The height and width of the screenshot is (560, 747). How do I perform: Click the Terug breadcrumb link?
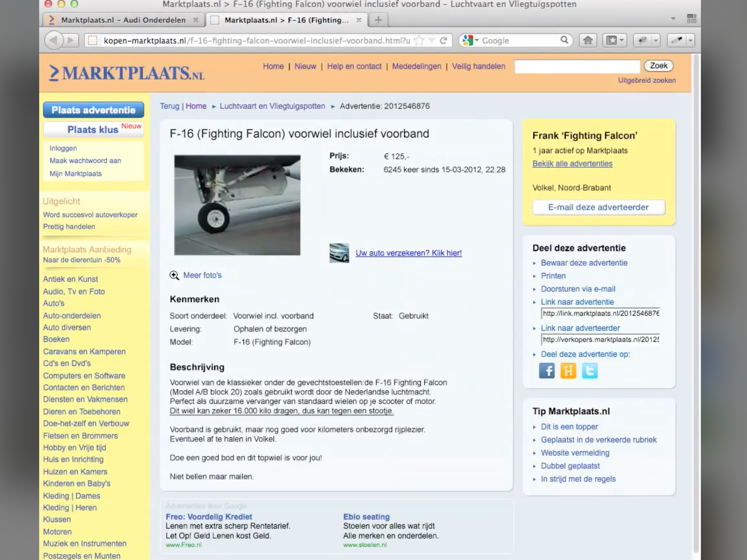pos(170,106)
